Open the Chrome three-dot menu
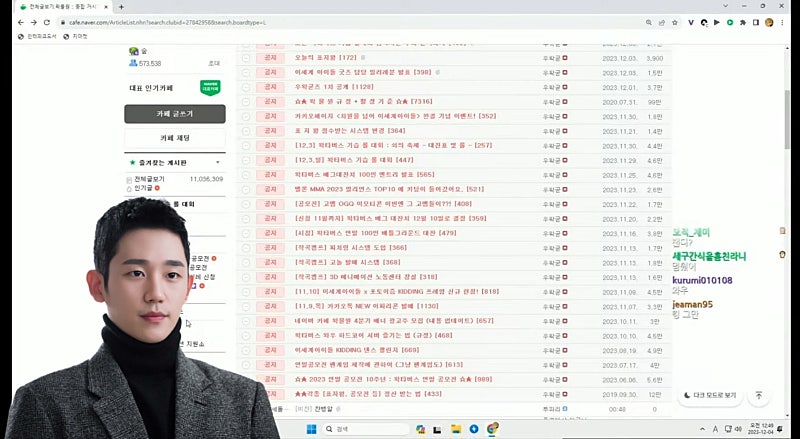 tap(782, 22)
